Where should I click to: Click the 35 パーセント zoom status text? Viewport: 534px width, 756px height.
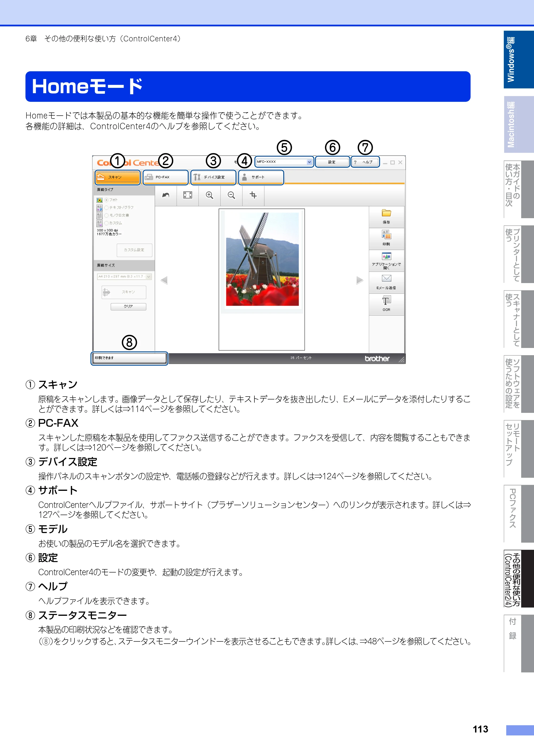click(301, 358)
